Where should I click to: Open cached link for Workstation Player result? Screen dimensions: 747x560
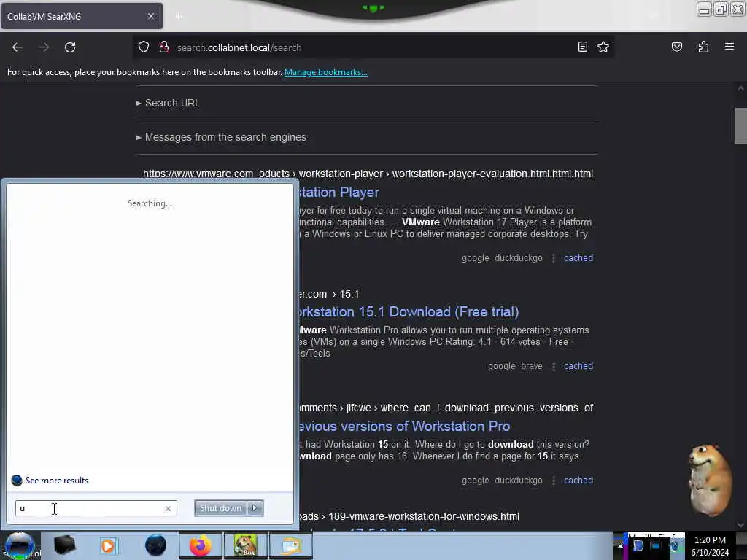[x=578, y=258]
